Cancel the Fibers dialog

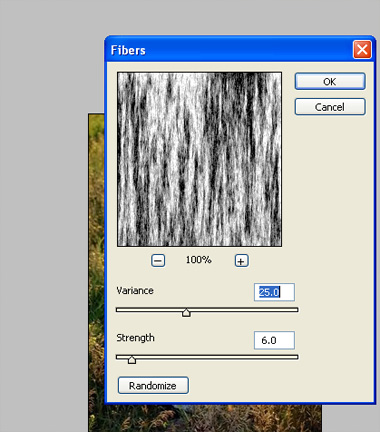pyautogui.click(x=330, y=107)
